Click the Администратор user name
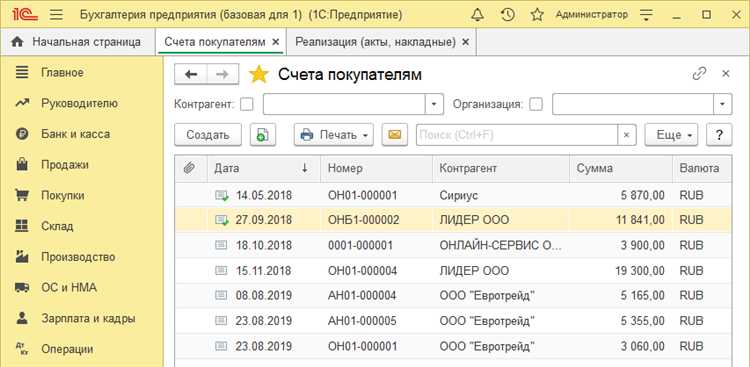 [591, 15]
